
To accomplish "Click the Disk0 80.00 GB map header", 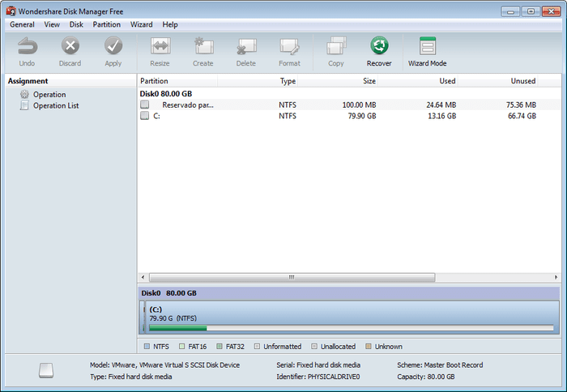I will [x=349, y=293].
